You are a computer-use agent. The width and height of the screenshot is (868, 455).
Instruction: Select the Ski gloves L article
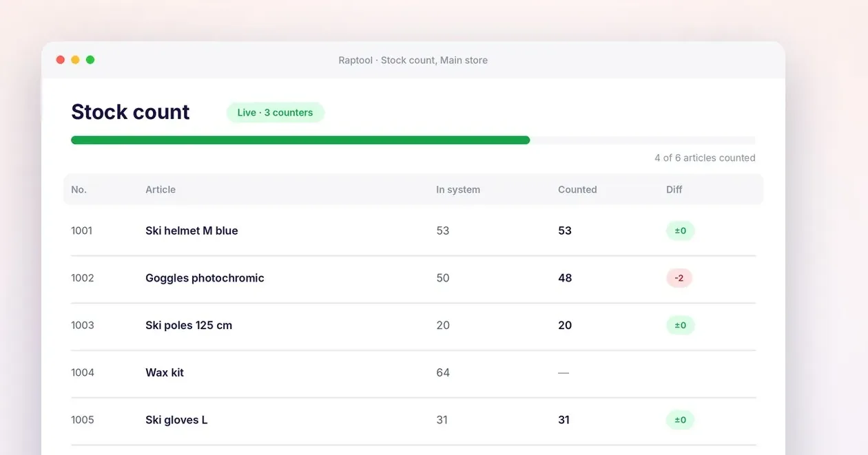[x=176, y=420]
